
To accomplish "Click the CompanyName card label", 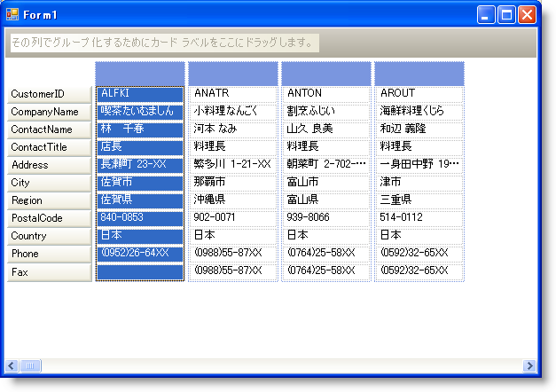I will pos(50,112).
